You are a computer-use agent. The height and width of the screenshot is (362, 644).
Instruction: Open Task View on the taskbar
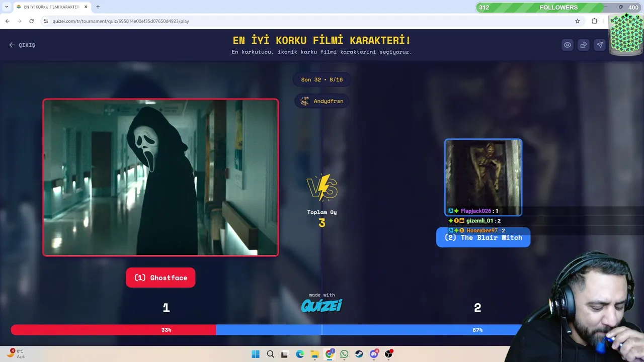pyautogui.click(x=285, y=354)
